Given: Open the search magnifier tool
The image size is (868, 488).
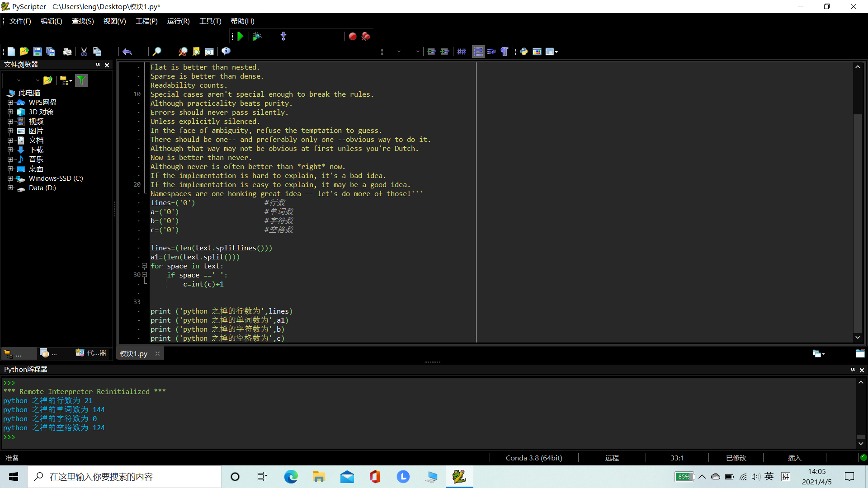Looking at the screenshot, I should [x=157, y=52].
